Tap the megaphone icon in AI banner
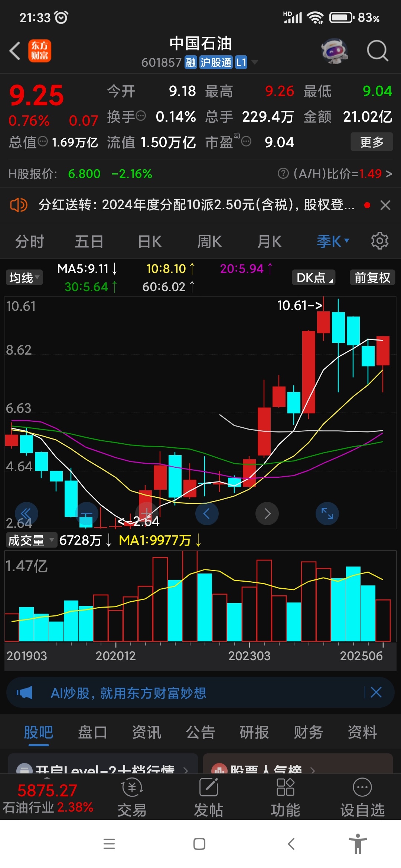This screenshot has height=868, width=401. (x=25, y=693)
